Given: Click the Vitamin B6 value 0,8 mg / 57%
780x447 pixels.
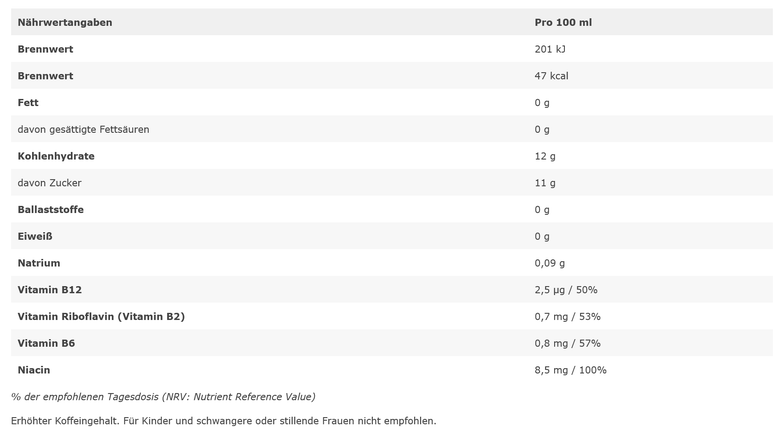Looking at the screenshot, I should [568, 344].
